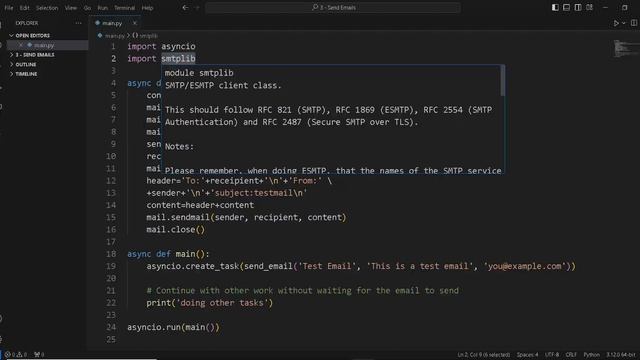Screen dimensions: 640x360
Task: Close the main.py editor tab
Action: pyautogui.click(x=135, y=23)
